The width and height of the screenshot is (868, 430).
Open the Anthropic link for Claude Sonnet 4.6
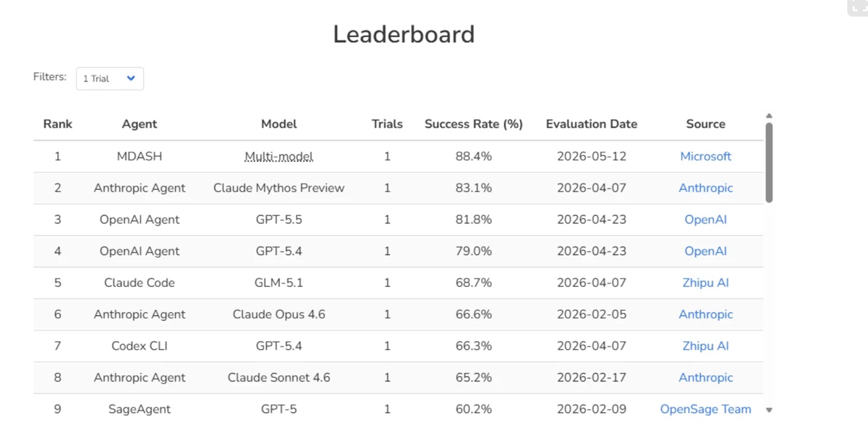pos(706,377)
